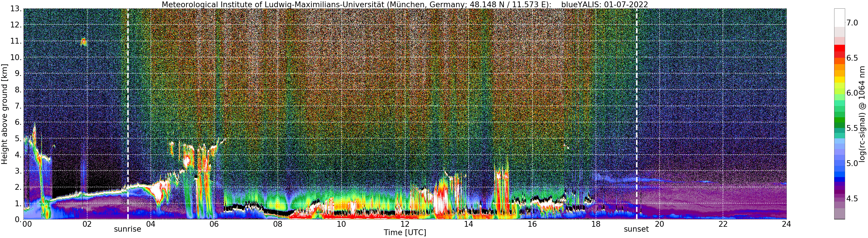The height and width of the screenshot is (238, 868).
Task: Click the x-axis tick label '20'
Action: (659, 224)
